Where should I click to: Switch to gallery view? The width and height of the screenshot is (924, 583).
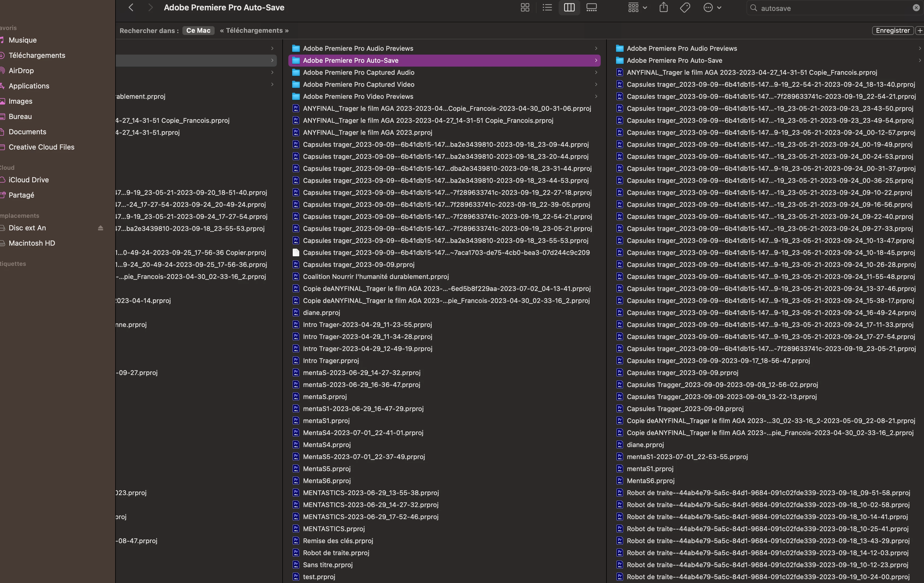point(591,8)
